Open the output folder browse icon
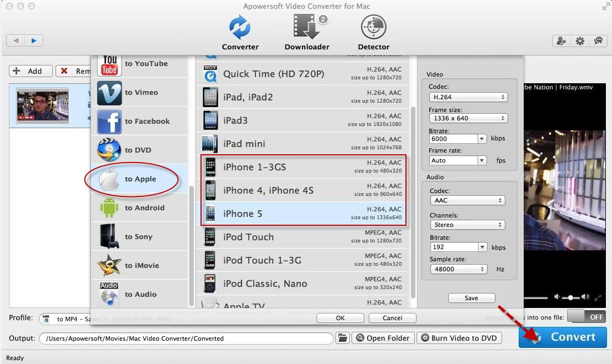This screenshot has width=612, height=364. pos(343,338)
